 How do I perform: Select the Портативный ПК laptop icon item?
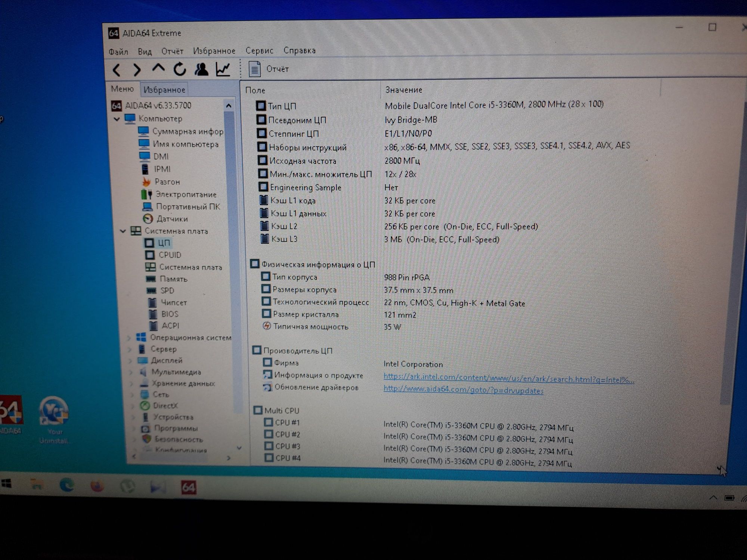(x=181, y=207)
